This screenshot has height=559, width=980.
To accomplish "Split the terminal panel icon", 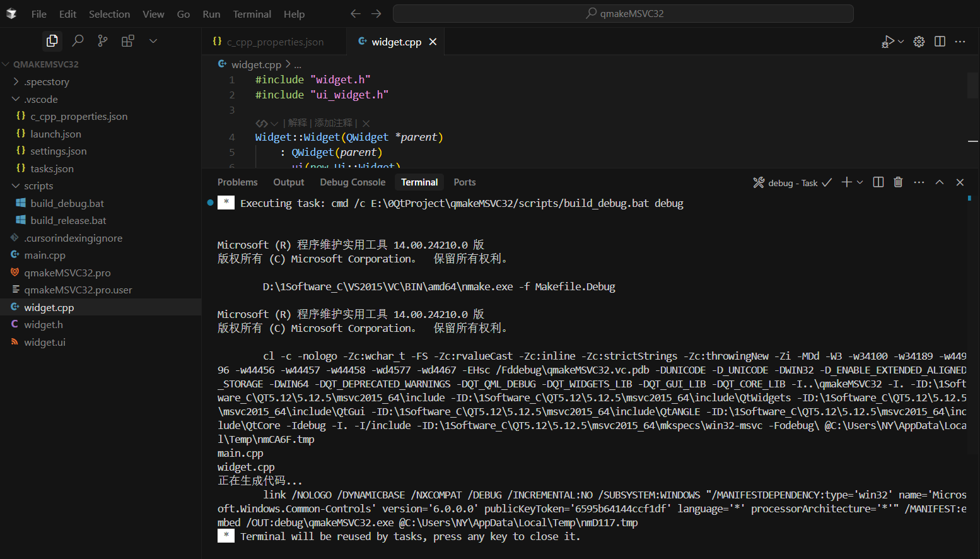I will 877,182.
